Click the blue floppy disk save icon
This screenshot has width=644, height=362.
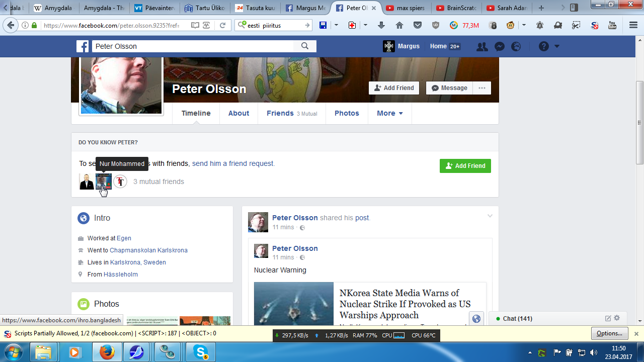pyautogui.click(x=323, y=25)
